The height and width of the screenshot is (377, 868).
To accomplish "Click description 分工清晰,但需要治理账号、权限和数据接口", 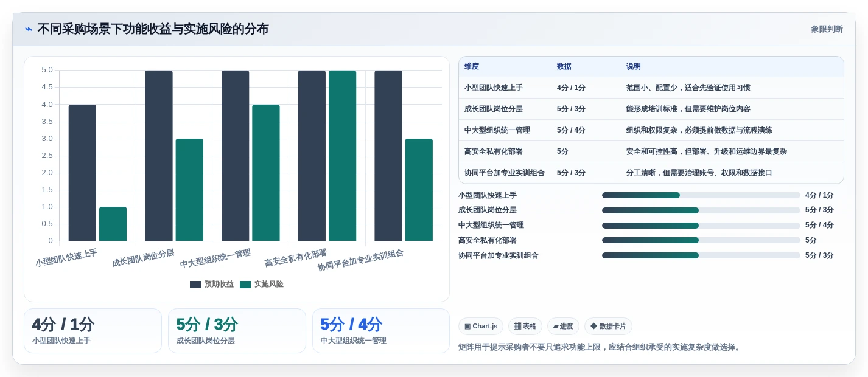I will point(699,173).
